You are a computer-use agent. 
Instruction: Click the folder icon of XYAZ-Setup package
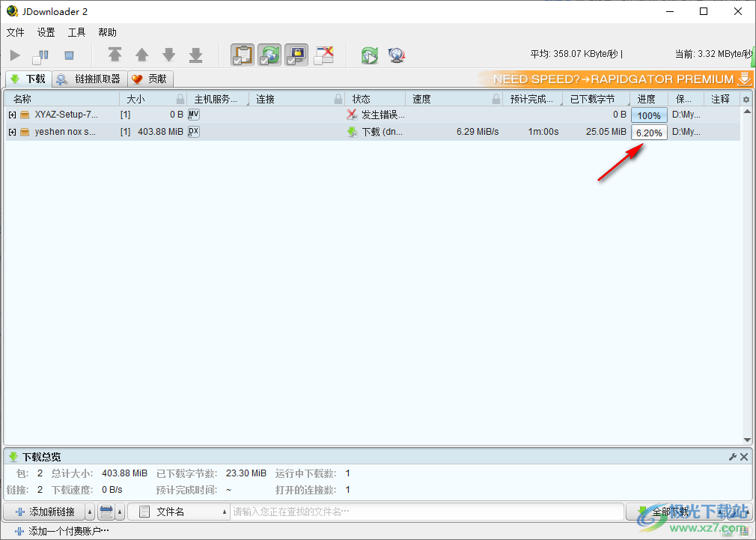click(x=25, y=115)
